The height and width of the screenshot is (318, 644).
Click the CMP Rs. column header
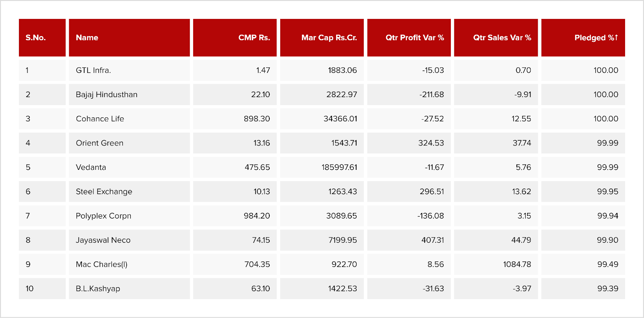click(x=254, y=37)
